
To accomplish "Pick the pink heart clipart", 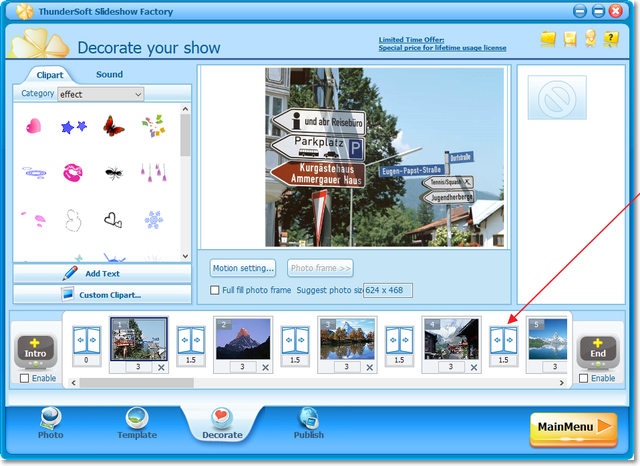I will [33, 126].
